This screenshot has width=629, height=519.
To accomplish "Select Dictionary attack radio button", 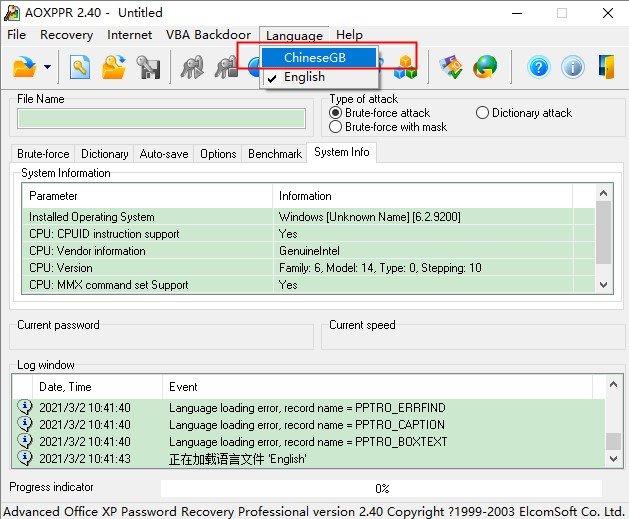I will [x=482, y=113].
